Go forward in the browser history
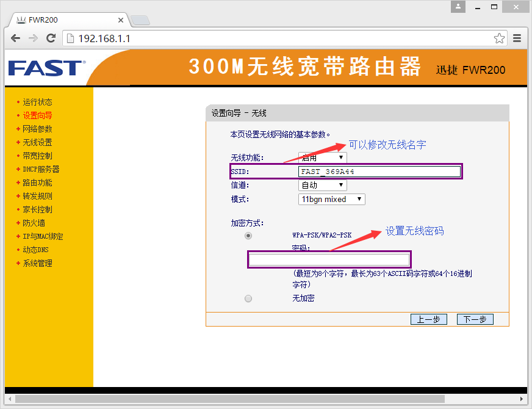Image resolution: width=532 pixels, height=409 pixels. click(x=33, y=38)
